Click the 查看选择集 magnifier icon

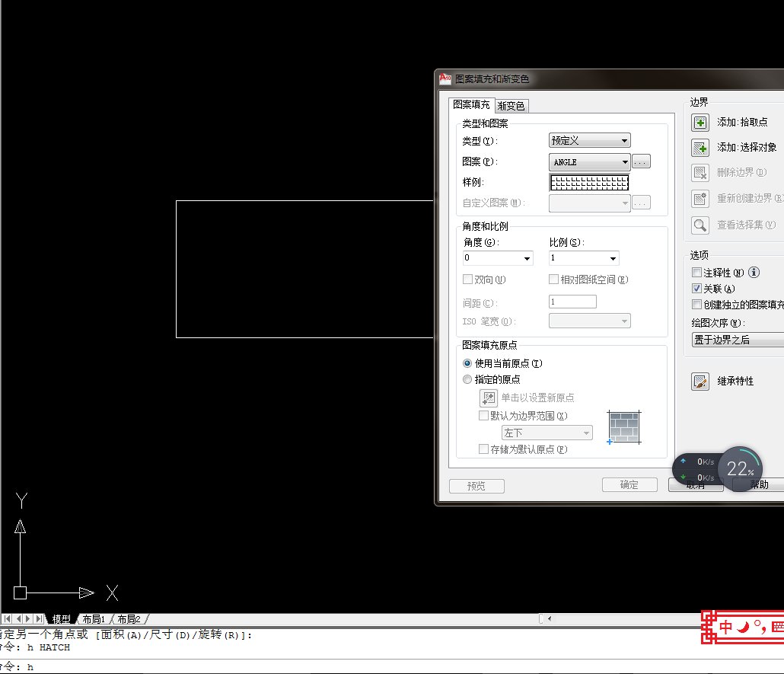click(700, 225)
